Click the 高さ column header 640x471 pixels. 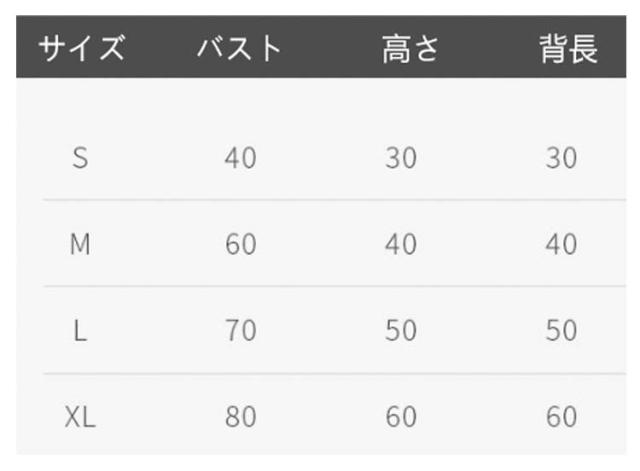coord(410,50)
